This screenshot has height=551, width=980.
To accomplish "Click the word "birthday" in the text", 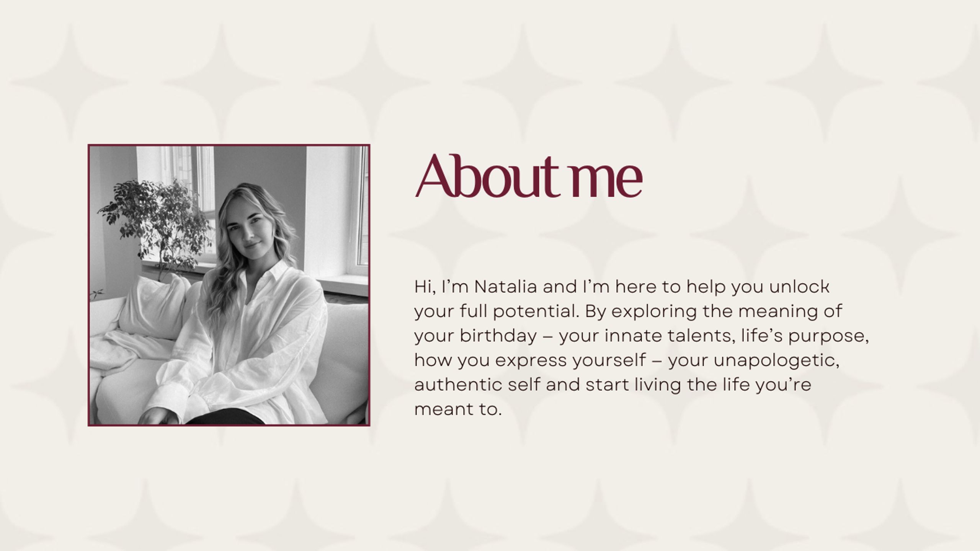I will (x=498, y=336).
